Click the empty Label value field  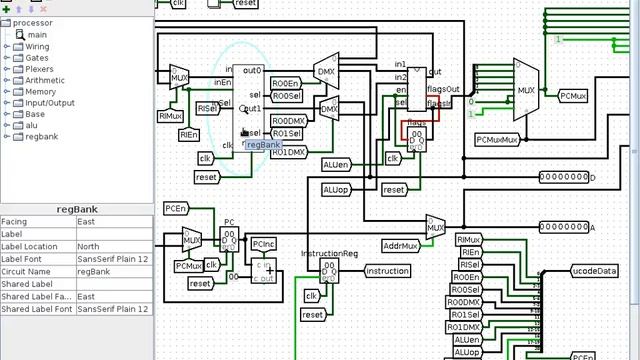[x=114, y=234]
